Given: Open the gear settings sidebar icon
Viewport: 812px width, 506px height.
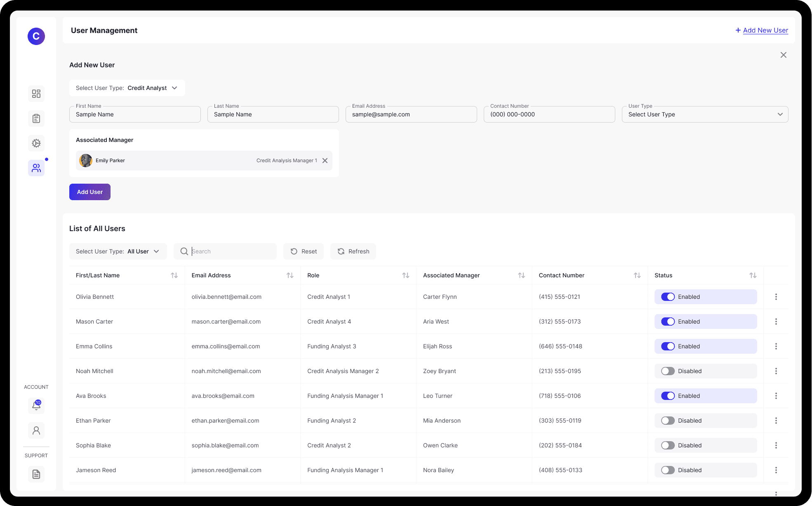Looking at the screenshot, I should (36, 143).
